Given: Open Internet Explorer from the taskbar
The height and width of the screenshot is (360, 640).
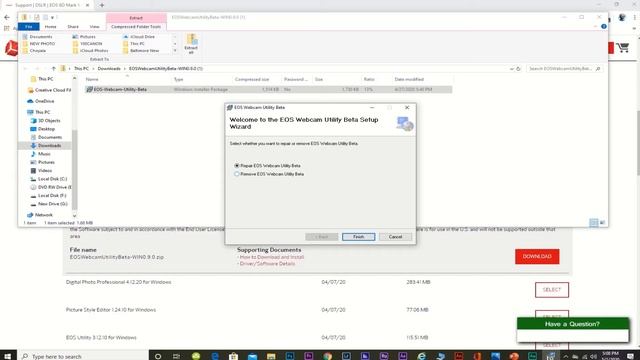Looking at the screenshot, I should click(x=421, y=356).
